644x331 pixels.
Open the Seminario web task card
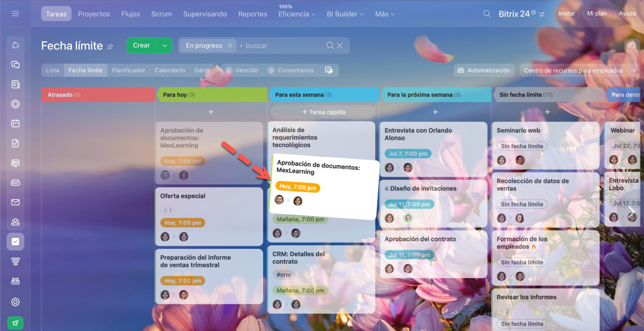545,145
